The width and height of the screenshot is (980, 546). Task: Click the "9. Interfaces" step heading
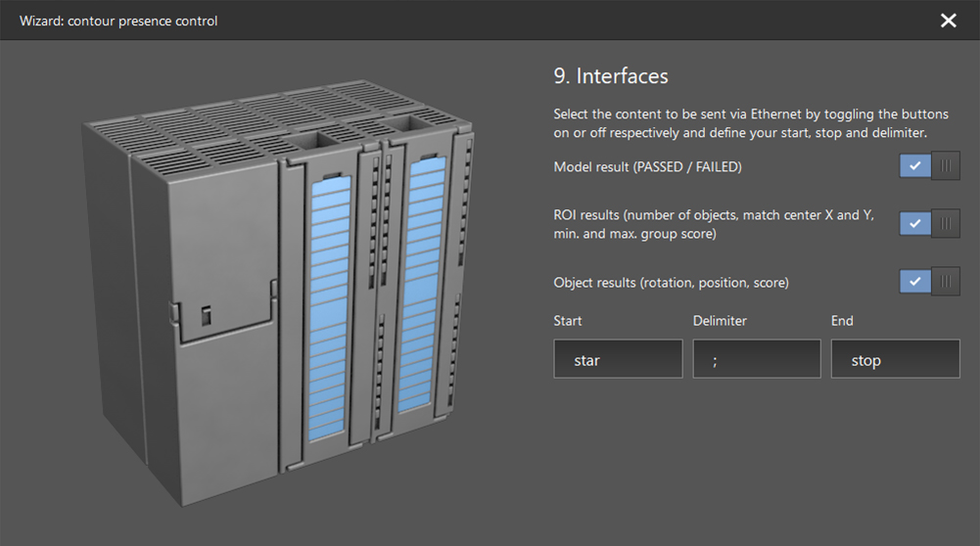pyautogui.click(x=611, y=76)
